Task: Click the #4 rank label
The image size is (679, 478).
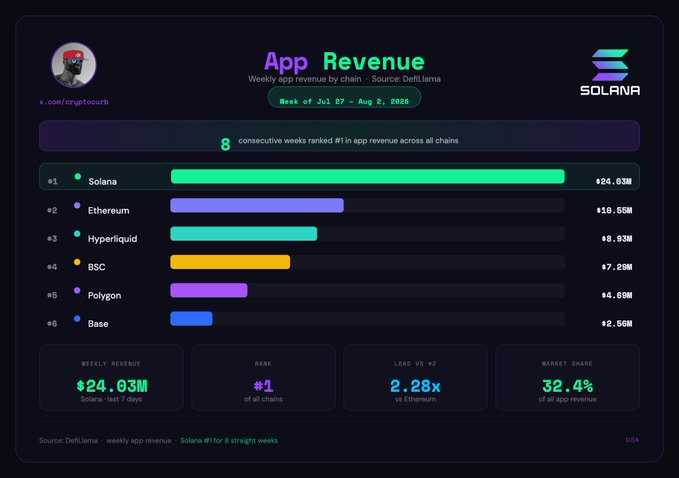Action: [52, 267]
